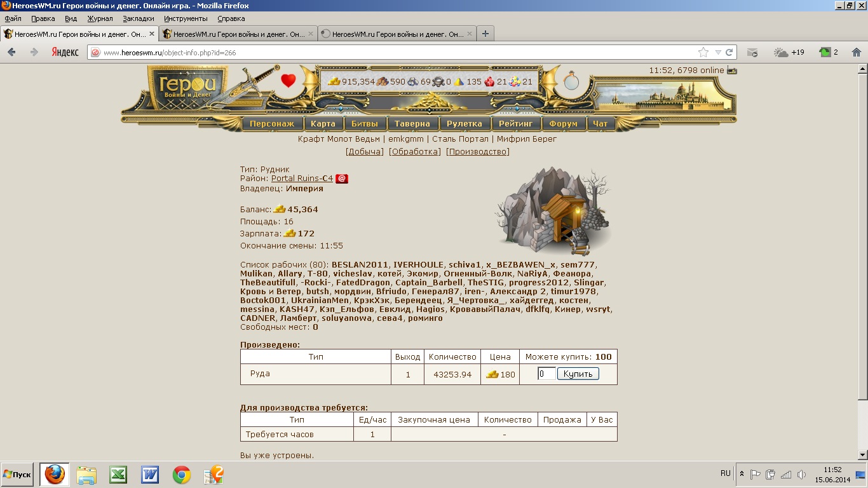
Task: Open the Персонаж game menu
Action: (x=272, y=124)
